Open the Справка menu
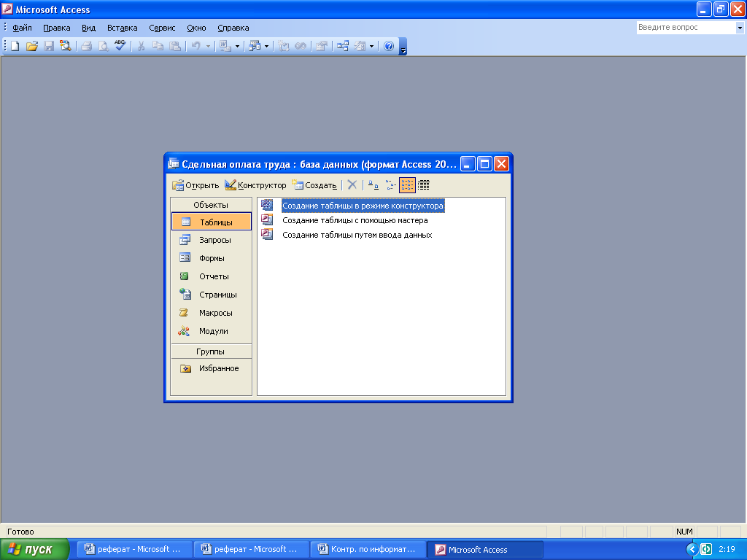 click(x=233, y=28)
